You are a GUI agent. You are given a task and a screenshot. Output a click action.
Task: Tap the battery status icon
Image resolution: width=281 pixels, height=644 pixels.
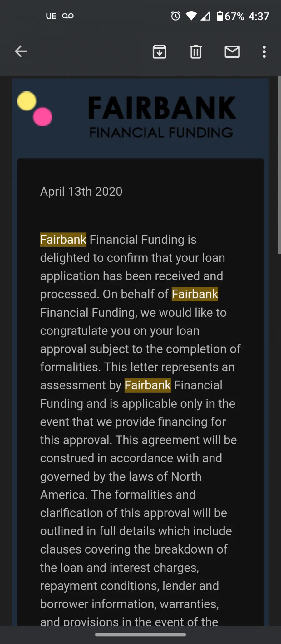tap(220, 16)
